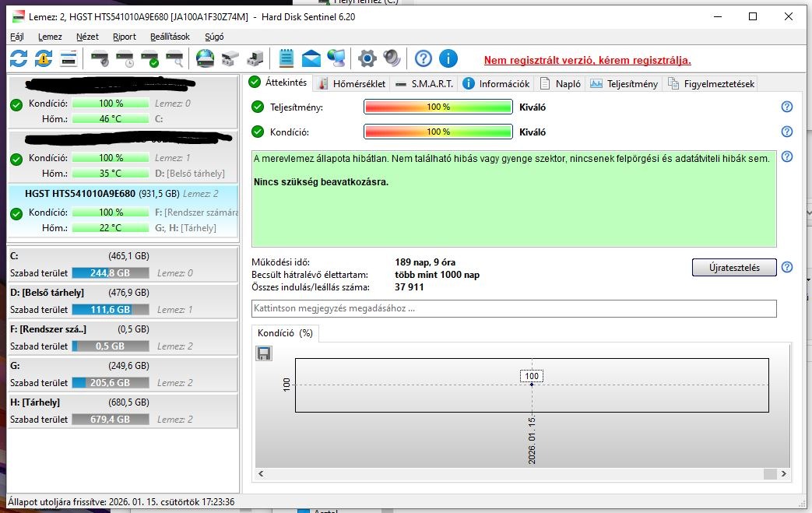The height and width of the screenshot is (513, 812).
Task: Select the Lemez 0 disk with 46 °C
Action: pos(123,103)
